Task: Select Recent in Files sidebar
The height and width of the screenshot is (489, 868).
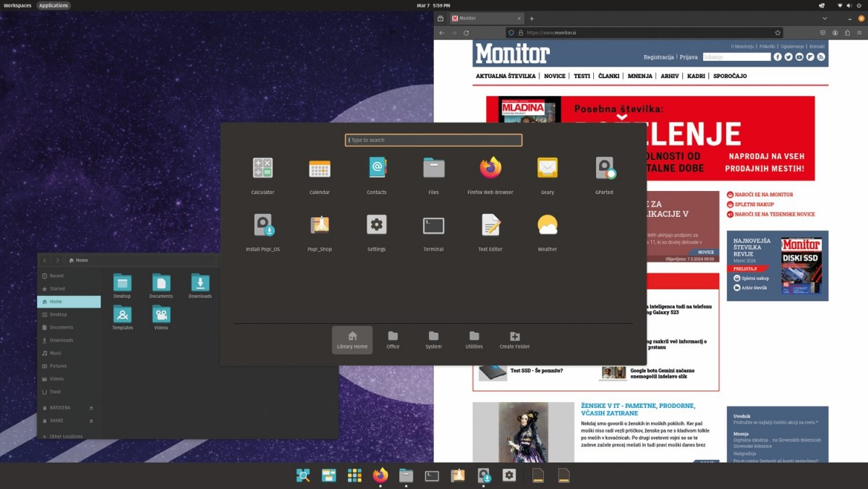Action: click(69, 276)
